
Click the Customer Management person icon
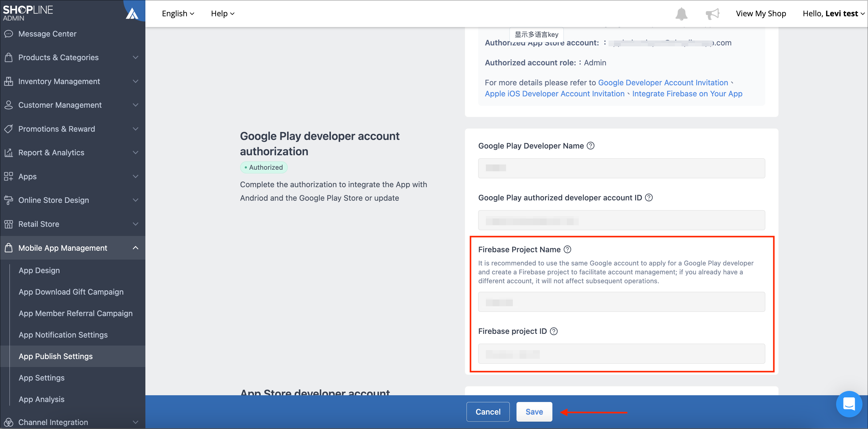tap(9, 105)
